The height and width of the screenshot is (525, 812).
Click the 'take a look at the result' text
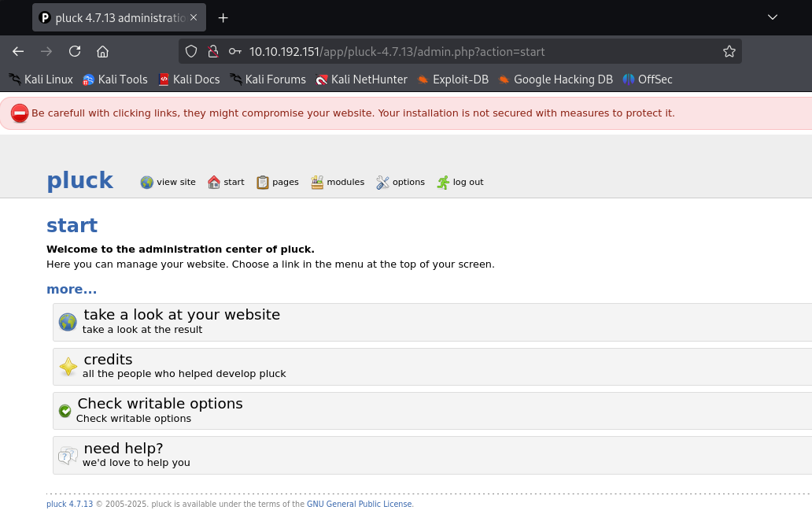pos(142,330)
